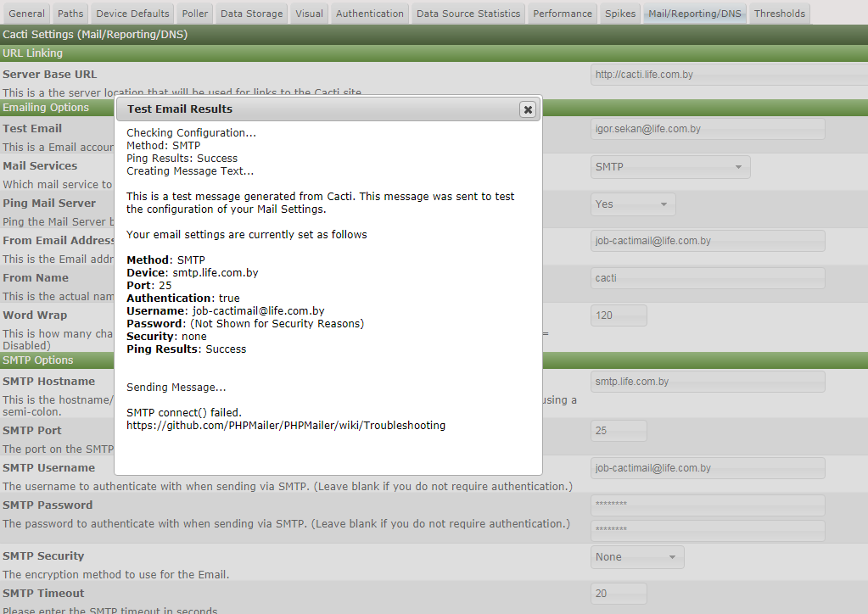Click the 'Creating Message Text...' line

[x=190, y=171]
